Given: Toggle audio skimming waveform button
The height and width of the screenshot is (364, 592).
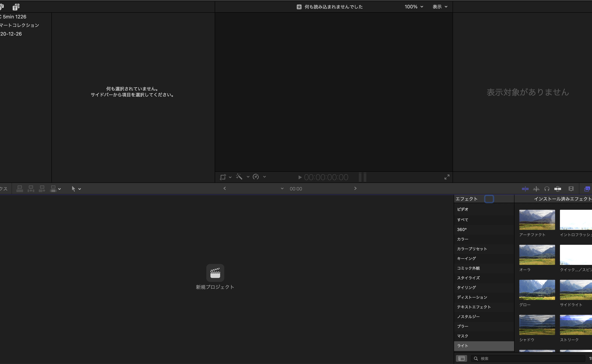Looking at the screenshot, I should click(x=536, y=189).
